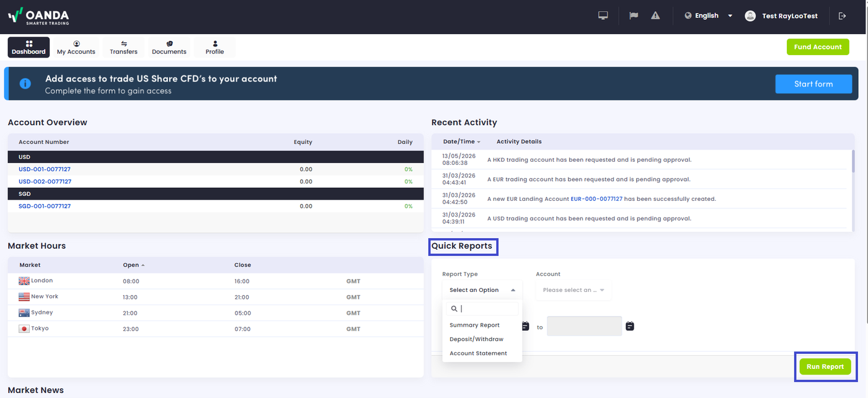Go to the Transfers tab
This screenshot has height=398, width=868.
[x=123, y=47]
